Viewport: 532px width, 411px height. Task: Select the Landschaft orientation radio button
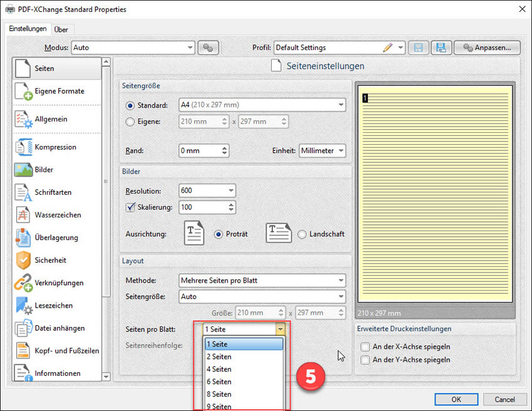point(302,234)
